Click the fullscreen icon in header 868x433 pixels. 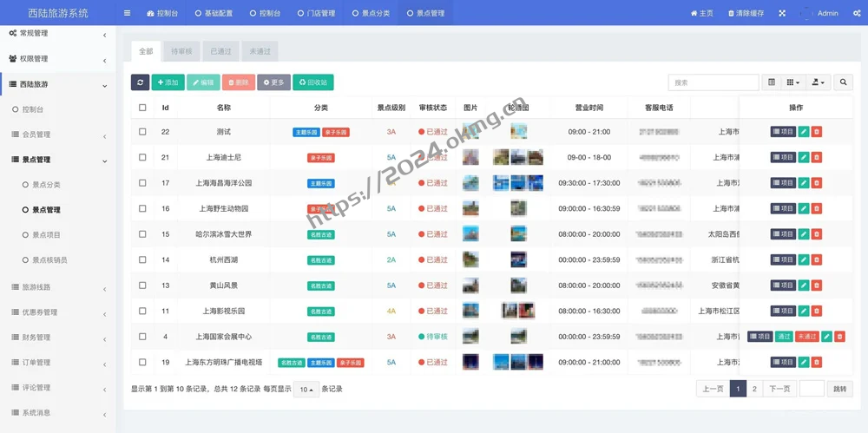pyautogui.click(x=782, y=13)
